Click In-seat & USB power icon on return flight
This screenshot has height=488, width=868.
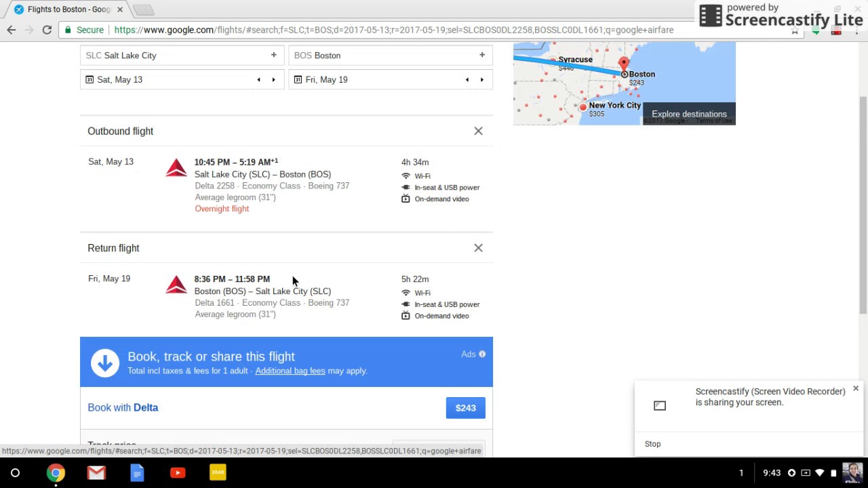coord(406,304)
